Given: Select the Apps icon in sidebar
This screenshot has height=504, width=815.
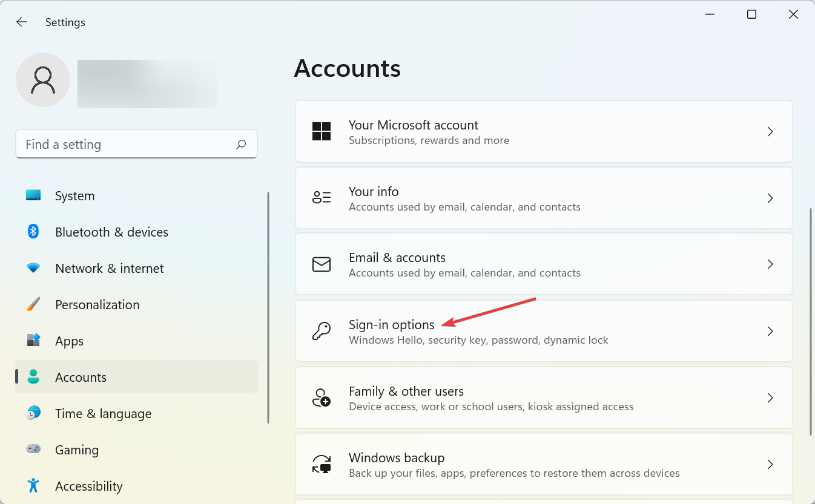Looking at the screenshot, I should point(32,341).
